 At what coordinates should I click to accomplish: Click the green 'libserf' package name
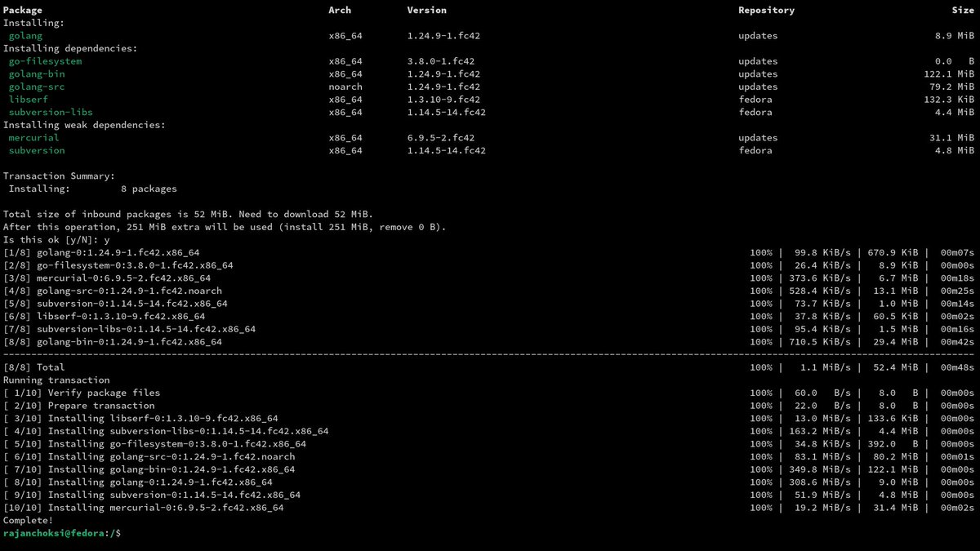[x=29, y=100]
